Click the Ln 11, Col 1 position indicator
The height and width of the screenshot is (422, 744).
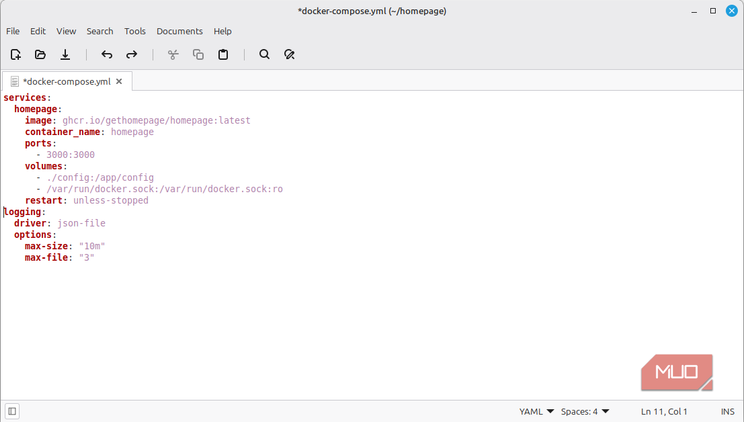tap(664, 412)
